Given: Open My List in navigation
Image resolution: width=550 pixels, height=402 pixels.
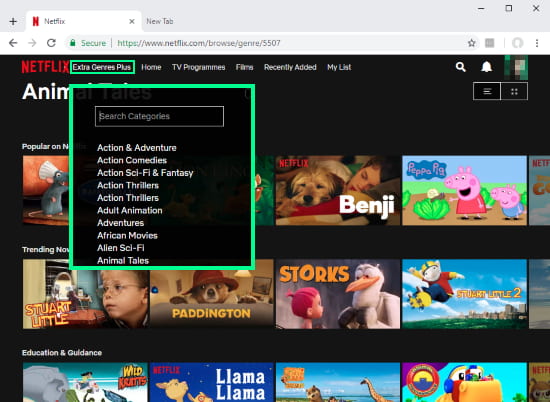Looking at the screenshot, I should (339, 67).
